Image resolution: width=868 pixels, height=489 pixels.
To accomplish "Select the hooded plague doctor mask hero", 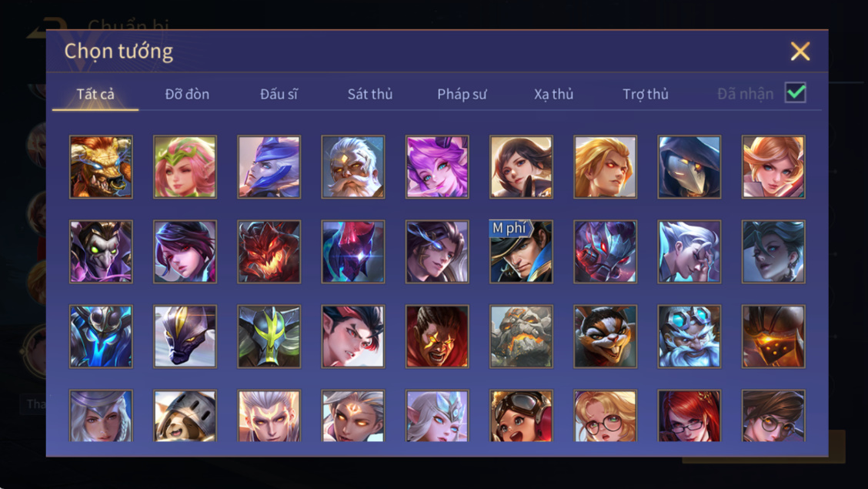I will click(x=689, y=166).
